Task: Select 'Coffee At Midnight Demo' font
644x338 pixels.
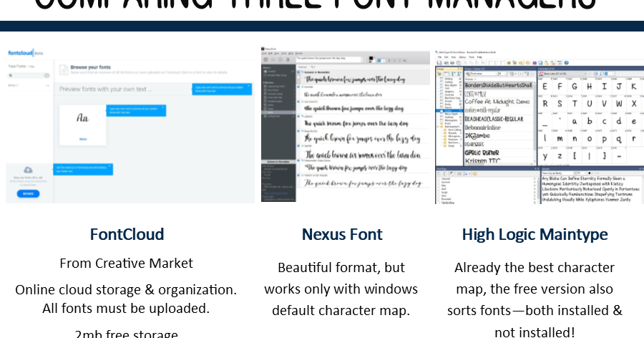Action: (499, 102)
